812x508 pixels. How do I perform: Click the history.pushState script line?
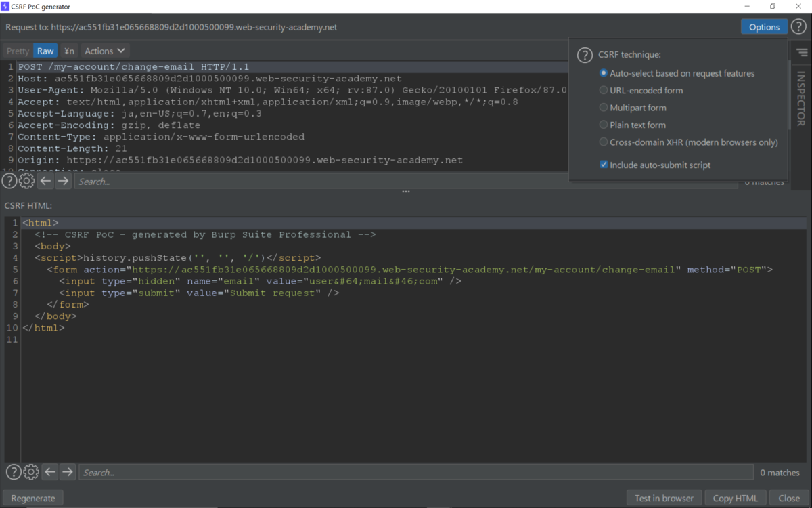click(178, 257)
